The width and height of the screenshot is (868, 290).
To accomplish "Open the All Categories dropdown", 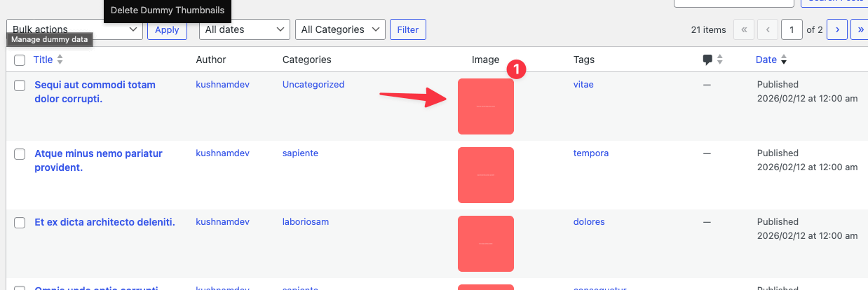I will (x=340, y=29).
